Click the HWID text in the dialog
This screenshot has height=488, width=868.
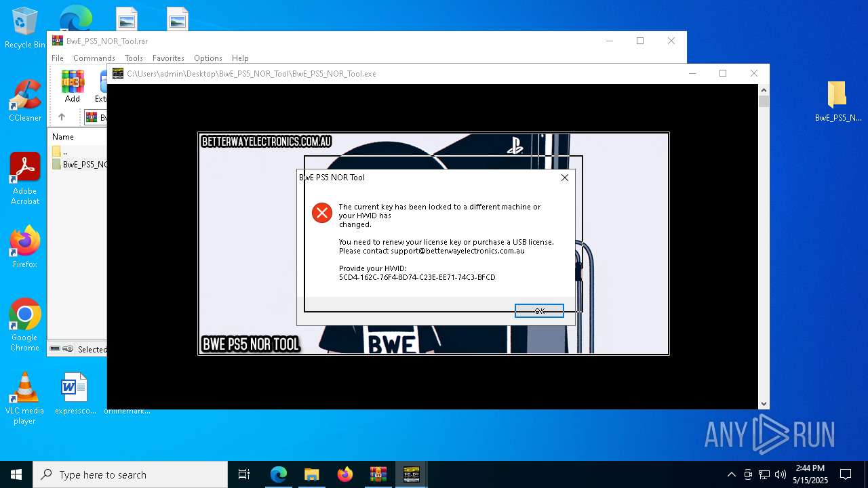click(x=417, y=277)
